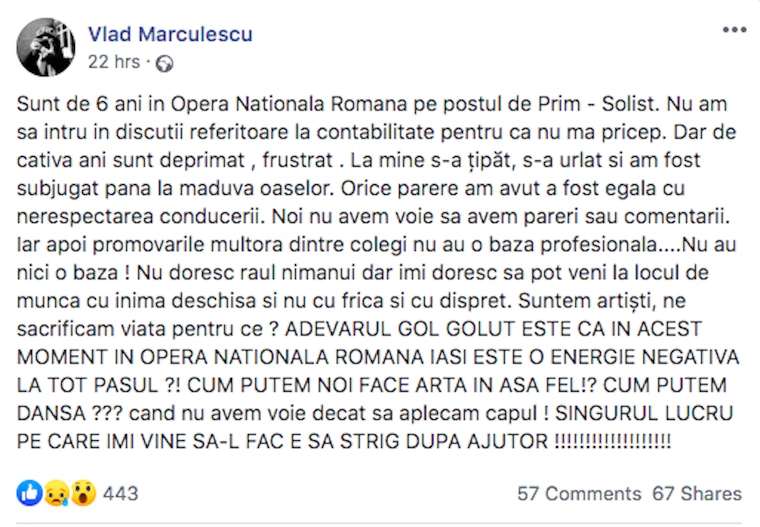The height and width of the screenshot is (527, 760).
Task: Click the "22 hrs" post timestamp
Action: click(x=114, y=61)
